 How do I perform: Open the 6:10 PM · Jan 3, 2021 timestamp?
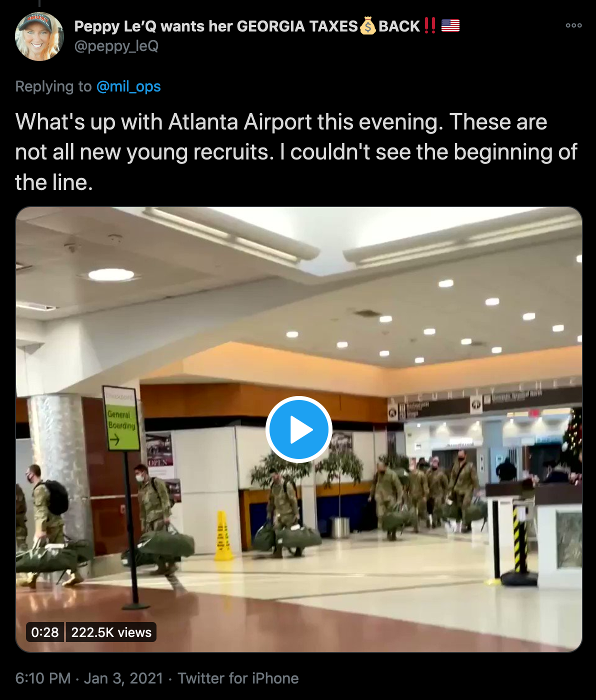(x=89, y=678)
